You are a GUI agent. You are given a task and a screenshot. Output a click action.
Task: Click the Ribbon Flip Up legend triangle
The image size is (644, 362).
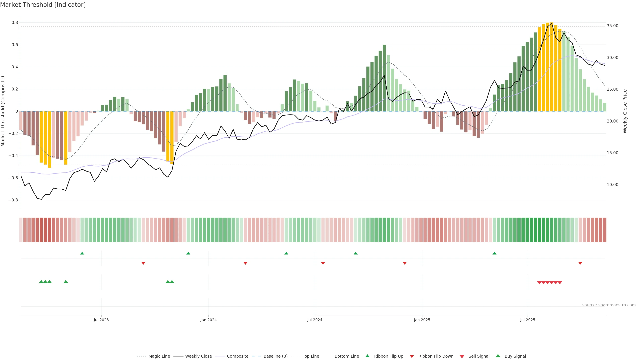(x=367, y=356)
